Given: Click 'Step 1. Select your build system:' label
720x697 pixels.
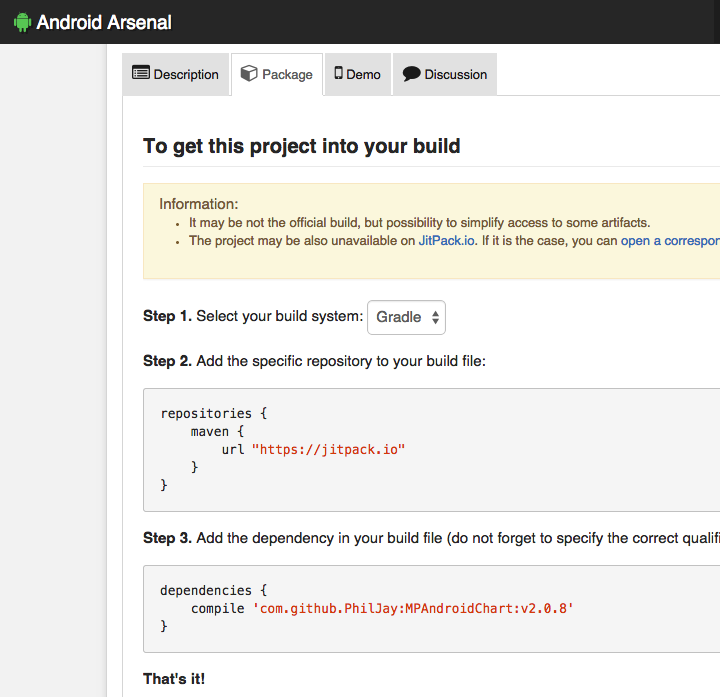Looking at the screenshot, I should [x=253, y=316].
